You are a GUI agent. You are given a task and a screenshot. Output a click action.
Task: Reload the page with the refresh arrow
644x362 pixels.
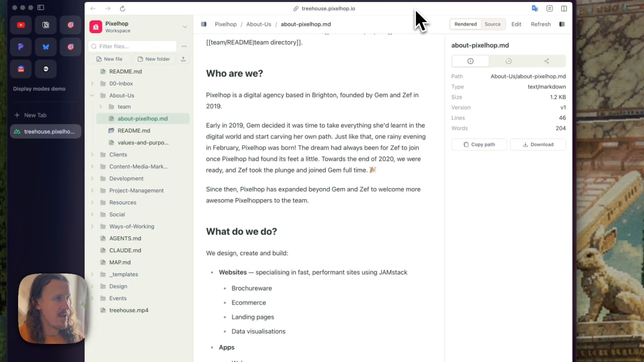[x=122, y=9]
